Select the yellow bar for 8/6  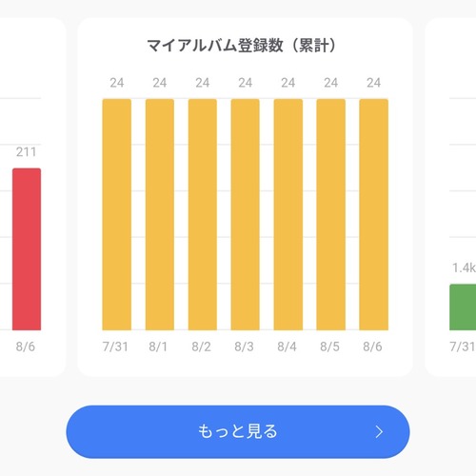(x=374, y=214)
